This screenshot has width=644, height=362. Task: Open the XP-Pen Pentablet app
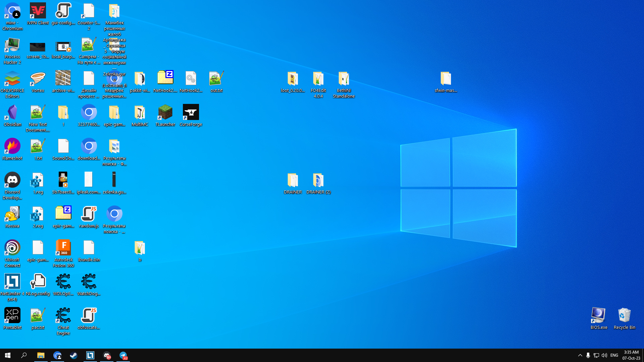click(x=12, y=319)
